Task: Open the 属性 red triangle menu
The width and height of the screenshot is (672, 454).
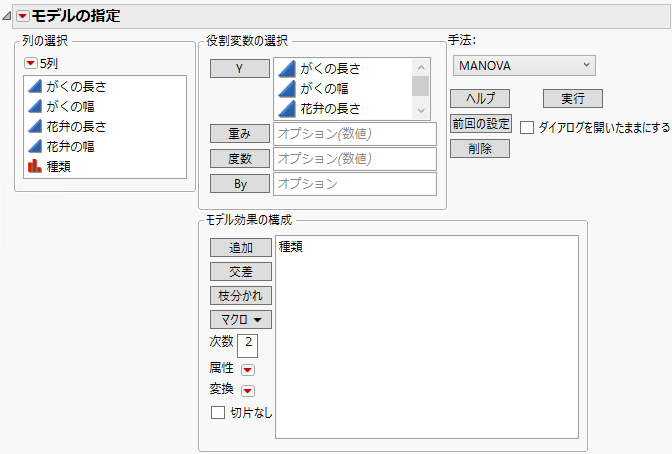Action: (248, 370)
